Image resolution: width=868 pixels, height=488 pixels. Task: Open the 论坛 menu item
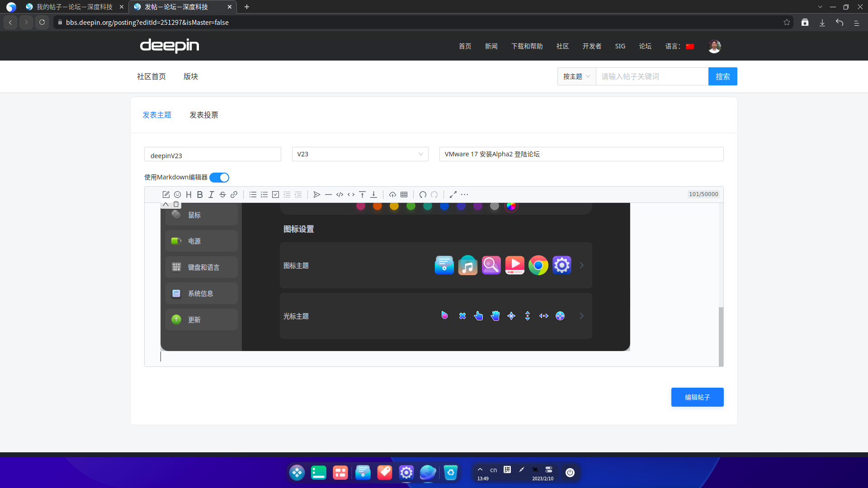pyautogui.click(x=645, y=47)
